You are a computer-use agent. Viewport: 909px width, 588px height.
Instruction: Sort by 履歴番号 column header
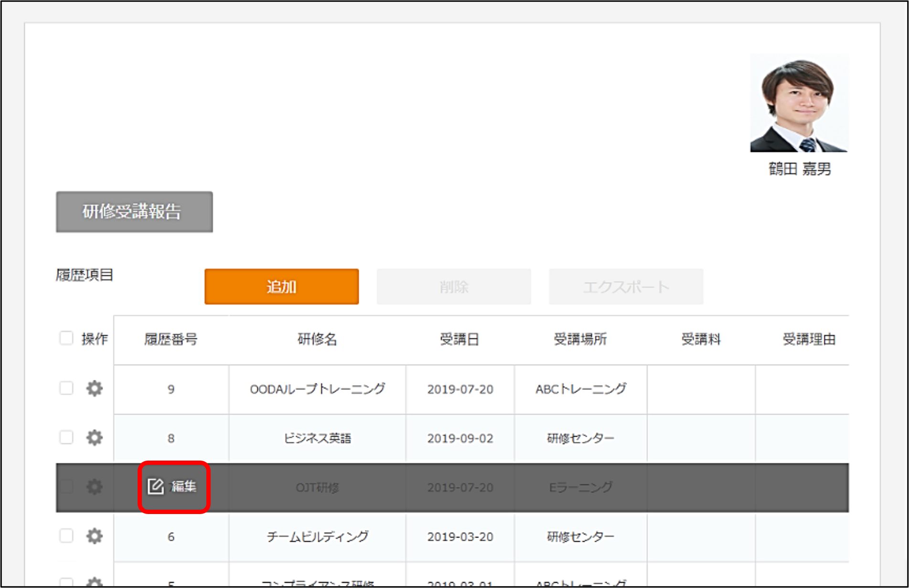171,339
